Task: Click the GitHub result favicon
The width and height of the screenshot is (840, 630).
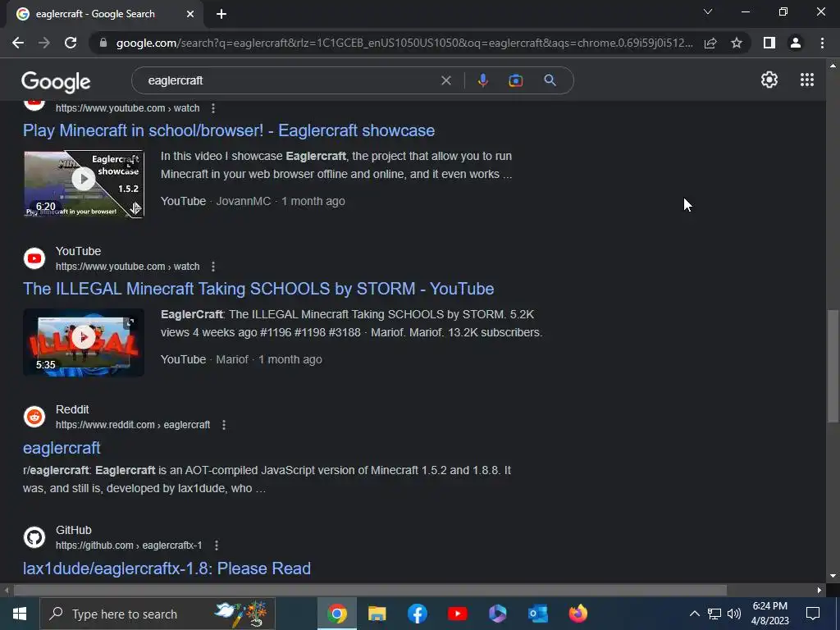Action: [34, 537]
